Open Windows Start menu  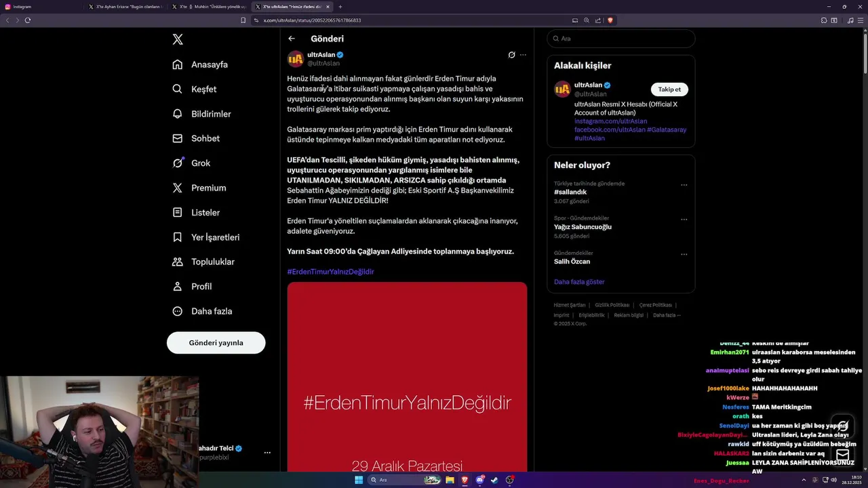click(x=359, y=480)
